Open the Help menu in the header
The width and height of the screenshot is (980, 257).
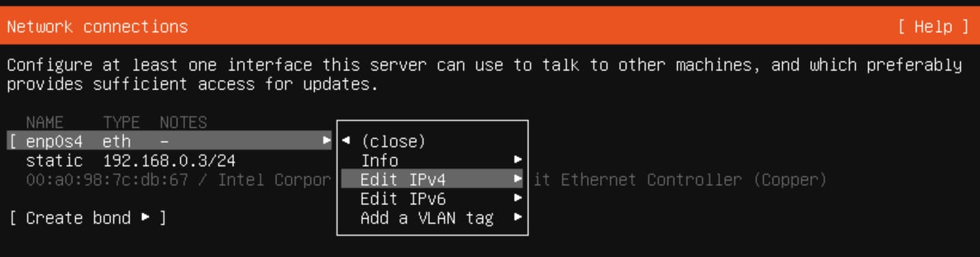click(933, 27)
